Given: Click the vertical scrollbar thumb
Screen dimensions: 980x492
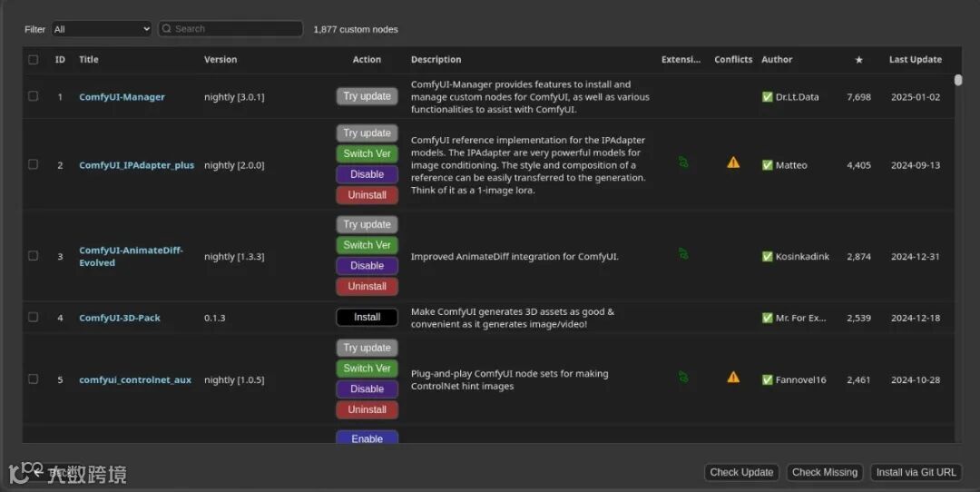Looking at the screenshot, I should [958, 80].
